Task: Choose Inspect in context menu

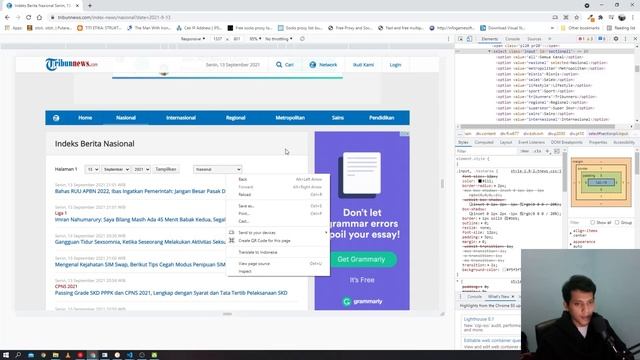Action: [278, 271]
